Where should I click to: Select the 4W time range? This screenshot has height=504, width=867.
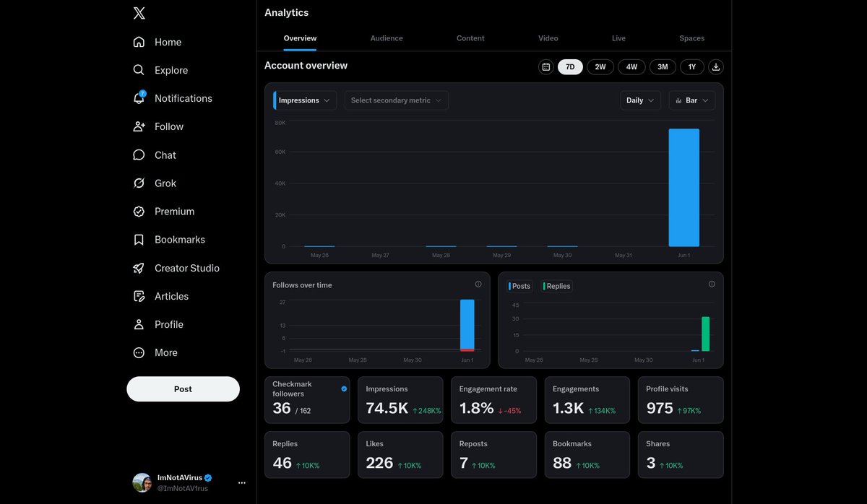[631, 67]
